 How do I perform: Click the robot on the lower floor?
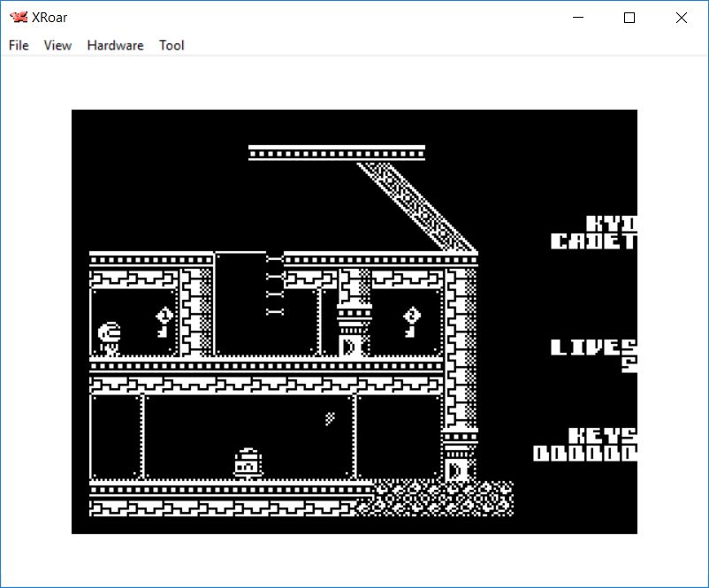click(x=248, y=462)
